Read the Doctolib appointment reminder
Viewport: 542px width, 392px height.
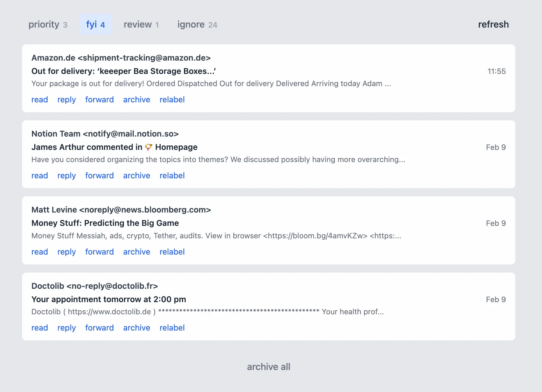pos(39,328)
